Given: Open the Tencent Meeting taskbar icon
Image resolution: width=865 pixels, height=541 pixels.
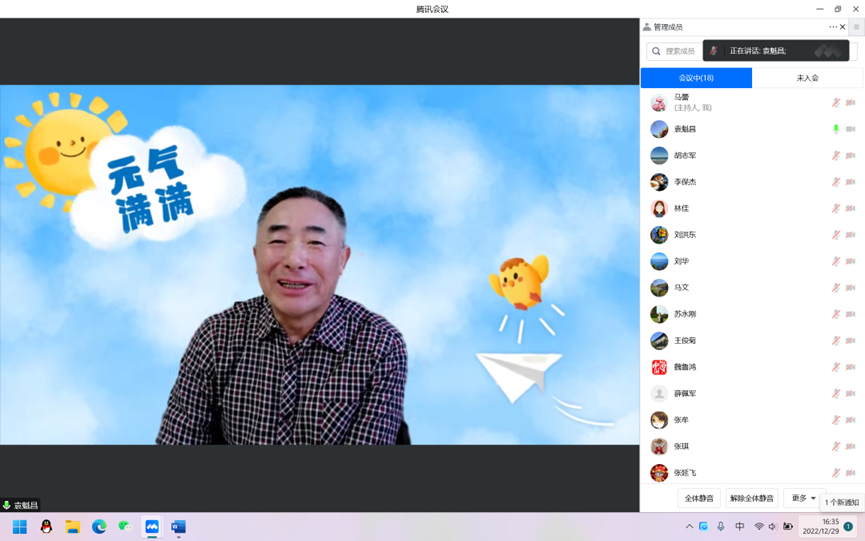Looking at the screenshot, I should click(x=152, y=527).
